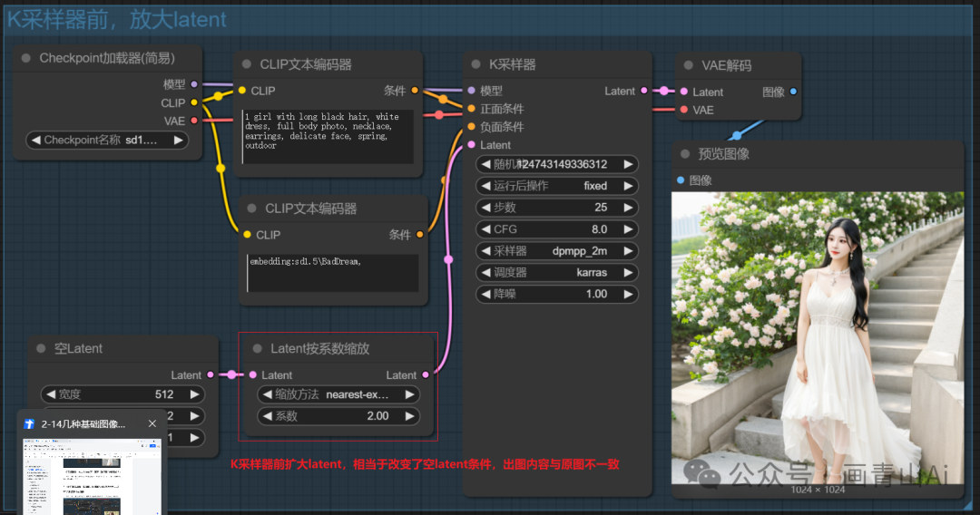Viewport: 980px width, 515px height.
Task: Click the CLIP input port of the girl-prompt encoder
Action: (x=242, y=91)
